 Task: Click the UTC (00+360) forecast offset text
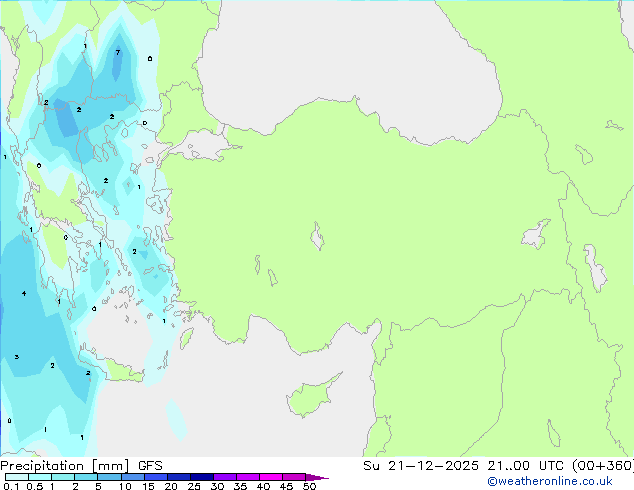pos(586,466)
